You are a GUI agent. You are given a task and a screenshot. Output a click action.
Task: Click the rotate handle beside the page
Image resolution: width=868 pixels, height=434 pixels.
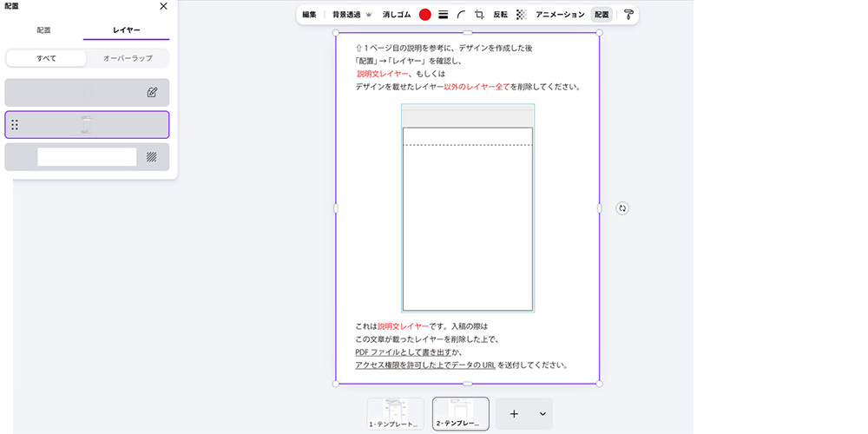tap(622, 208)
